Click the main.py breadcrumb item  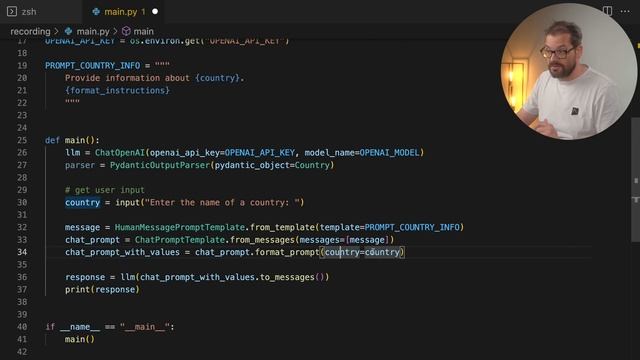(x=93, y=31)
